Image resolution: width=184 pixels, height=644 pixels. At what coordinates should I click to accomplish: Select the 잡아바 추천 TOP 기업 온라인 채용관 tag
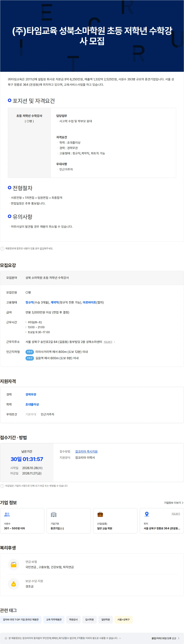pyautogui.click(x=21, y=620)
